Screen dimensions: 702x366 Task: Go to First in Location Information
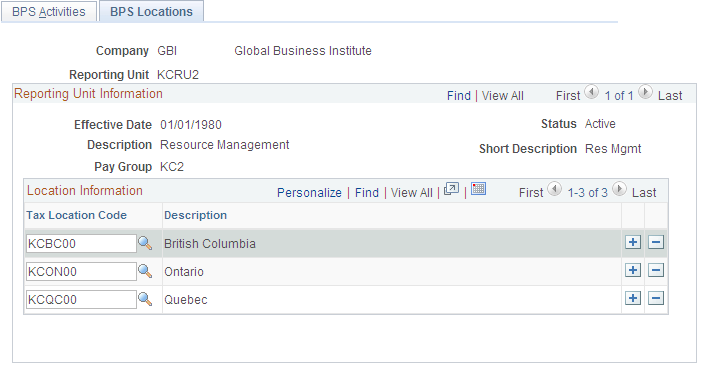coord(531,193)
